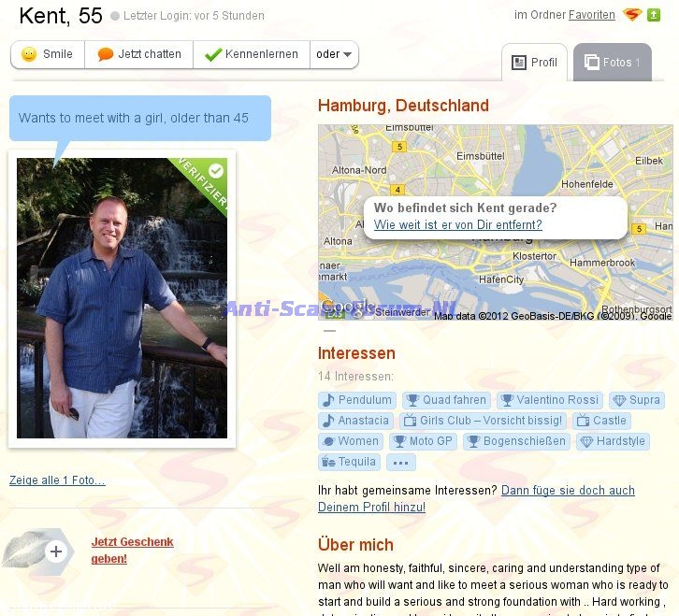Click 'Zeige alle 1 Foto' link

click(57, 480)
